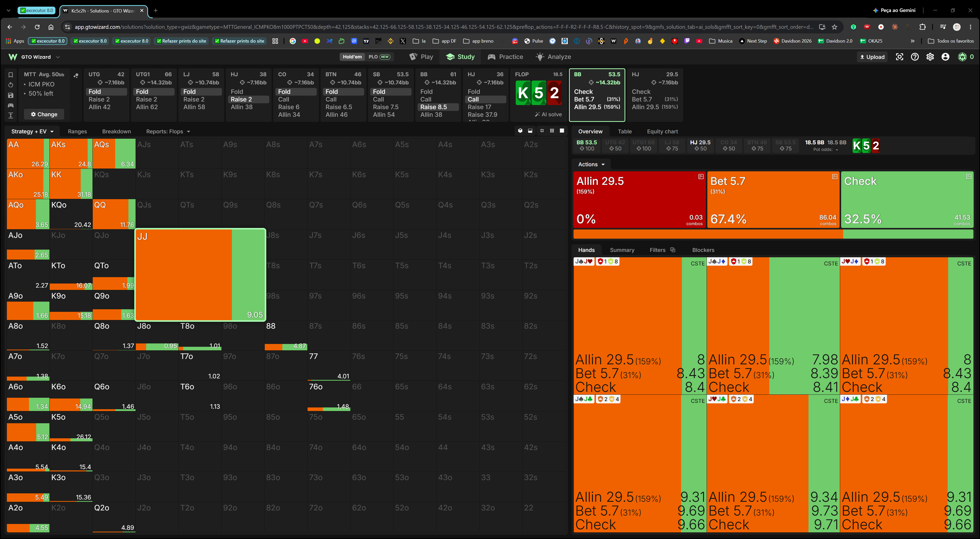980x539 pixels.
Task: Toggle the full square view icon
Action: (562, 131)
